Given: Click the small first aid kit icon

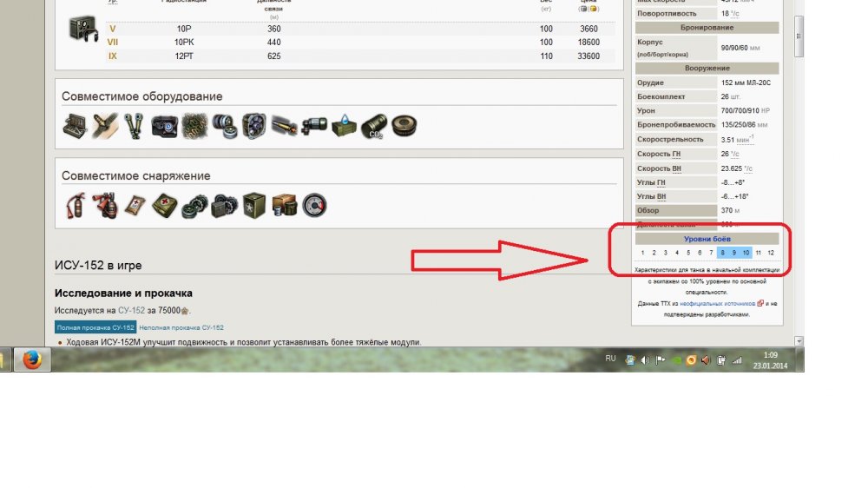Looking at the screenshot, I should [135, 206].
